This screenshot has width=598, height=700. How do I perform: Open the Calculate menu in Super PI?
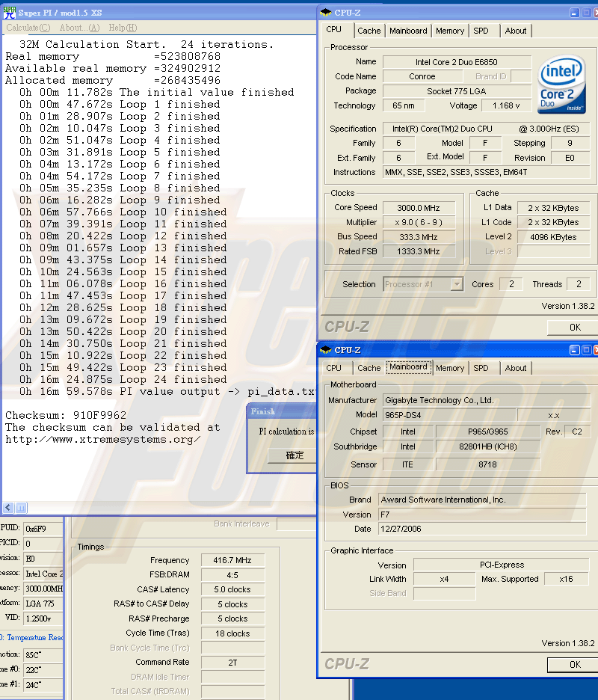22,28
